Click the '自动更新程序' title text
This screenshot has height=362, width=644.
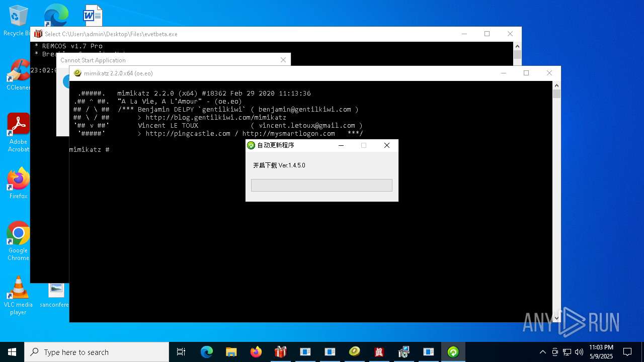click(276, 145)
